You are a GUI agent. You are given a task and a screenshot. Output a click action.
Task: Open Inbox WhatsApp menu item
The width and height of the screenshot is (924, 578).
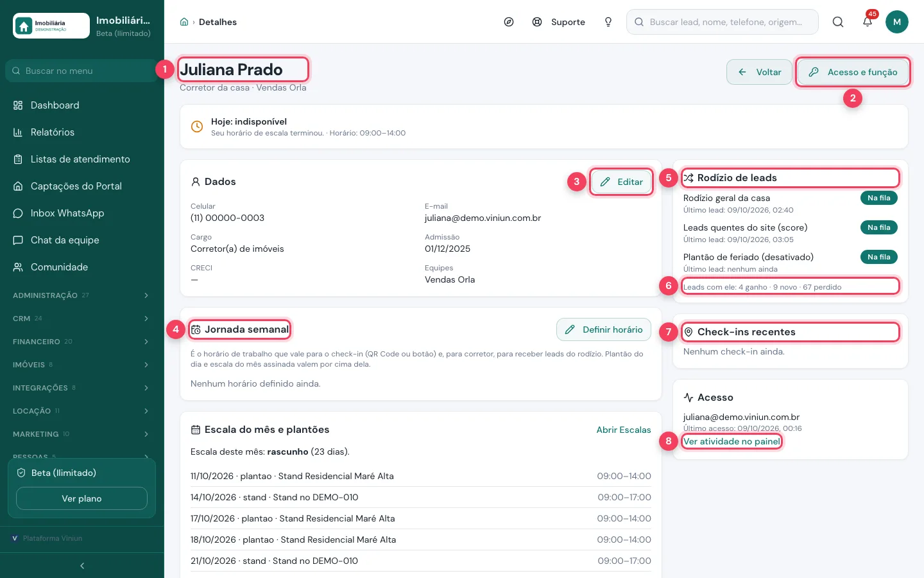click(x=82, y=213)
